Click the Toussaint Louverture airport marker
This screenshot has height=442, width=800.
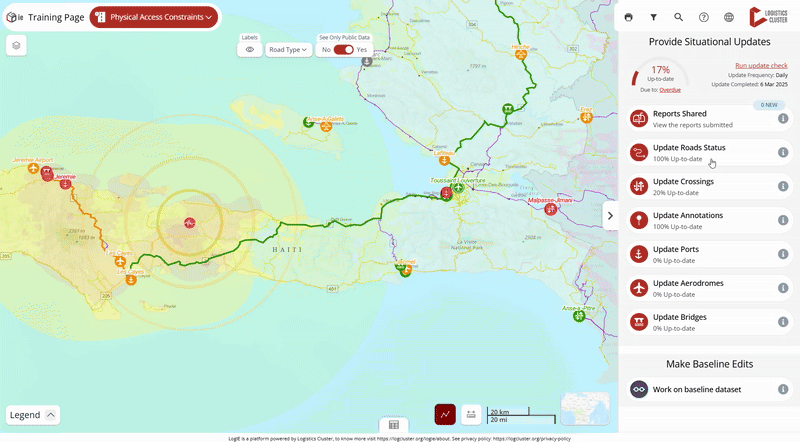tap(458, 188)
